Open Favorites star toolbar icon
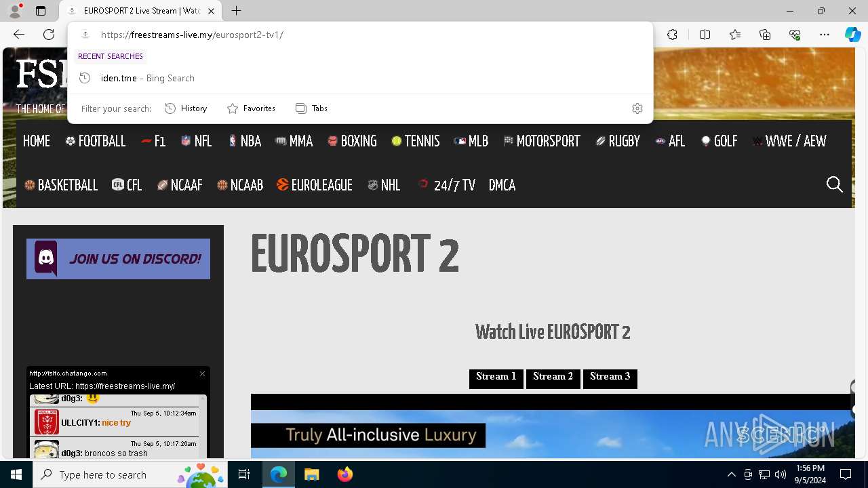 pyautogui.click(x=735, y=35)
